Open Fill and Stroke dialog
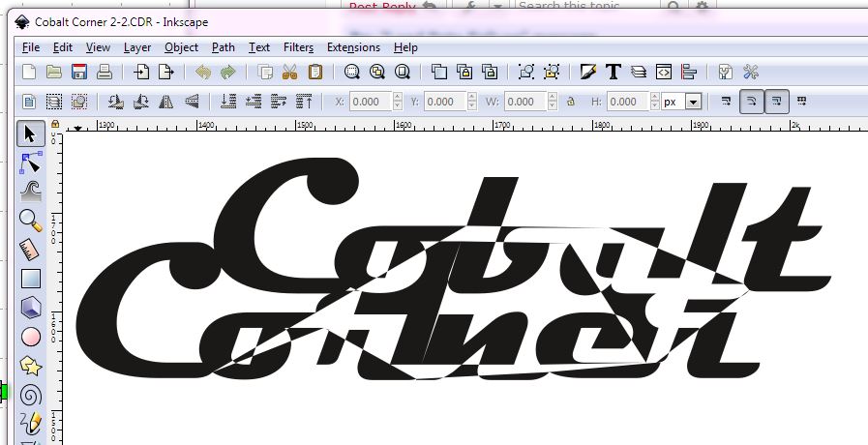 point(587,72)
